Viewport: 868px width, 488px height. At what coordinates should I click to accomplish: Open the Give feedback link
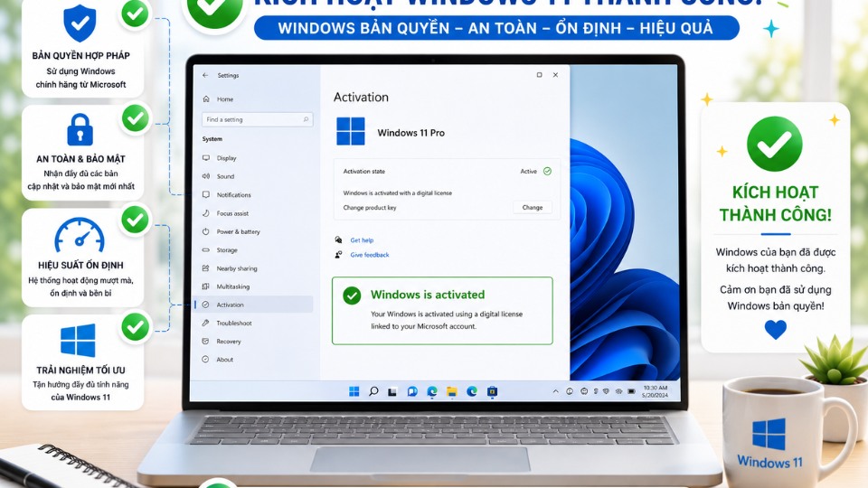point(370,255)
